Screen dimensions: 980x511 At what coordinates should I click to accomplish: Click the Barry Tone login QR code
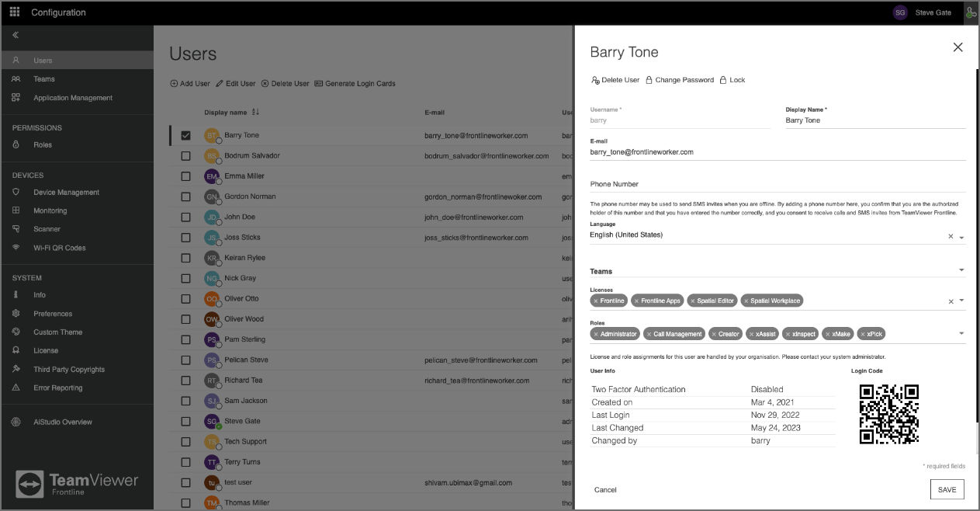click(x=889, y=414)
